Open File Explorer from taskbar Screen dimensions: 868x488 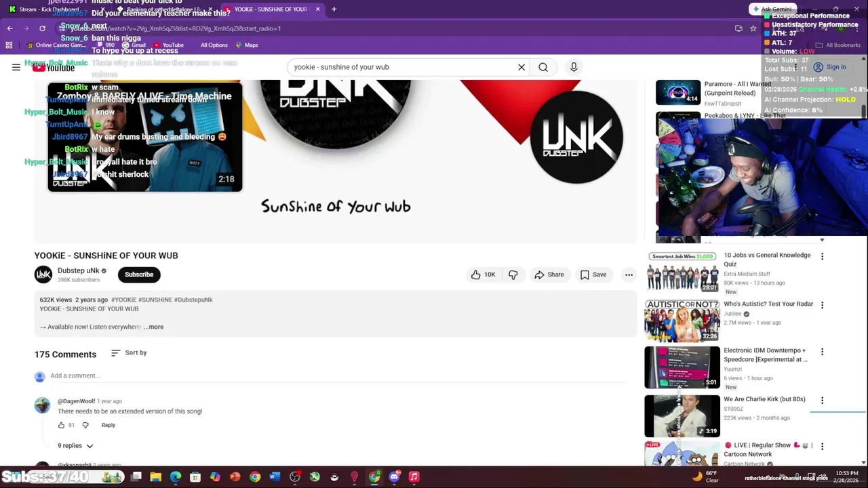(x=156, y=477)
